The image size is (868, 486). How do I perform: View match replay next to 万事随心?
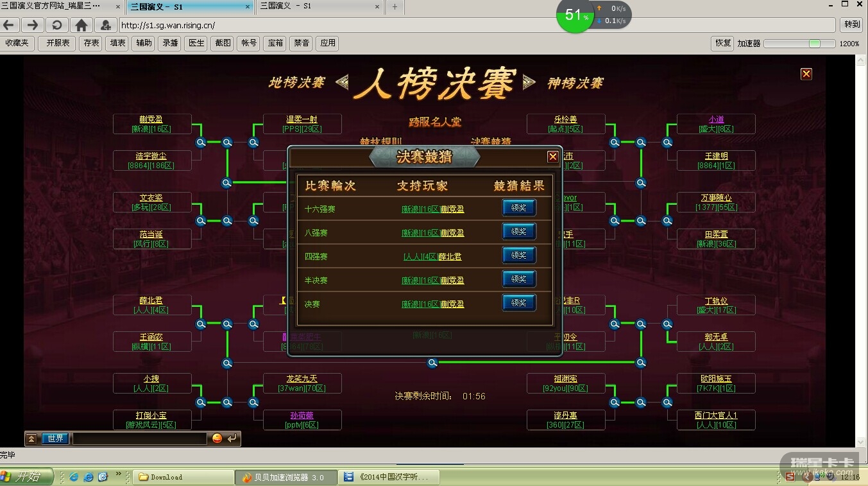click(667, 221)
